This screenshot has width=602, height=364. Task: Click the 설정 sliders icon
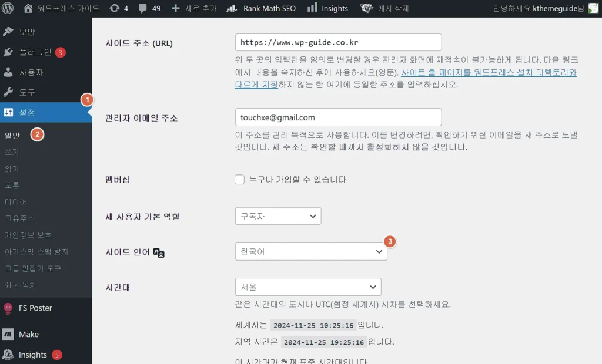pyautogui.click(x=8, y=112)
